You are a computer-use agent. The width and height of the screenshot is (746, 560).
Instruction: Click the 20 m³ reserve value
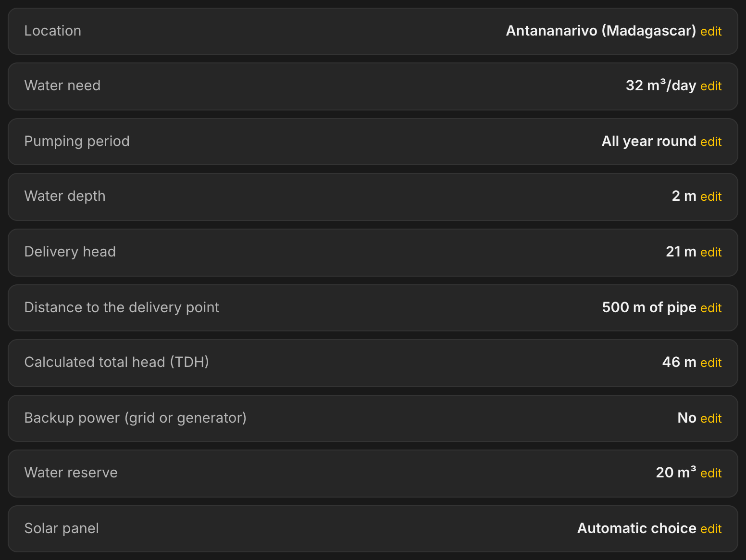click(x=676, y=473)
